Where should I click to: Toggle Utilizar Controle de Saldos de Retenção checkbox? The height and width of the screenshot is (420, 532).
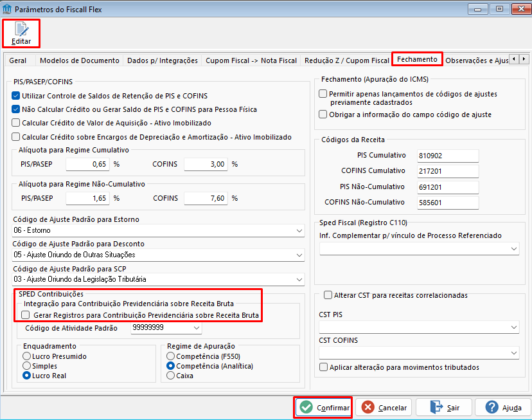15,96
